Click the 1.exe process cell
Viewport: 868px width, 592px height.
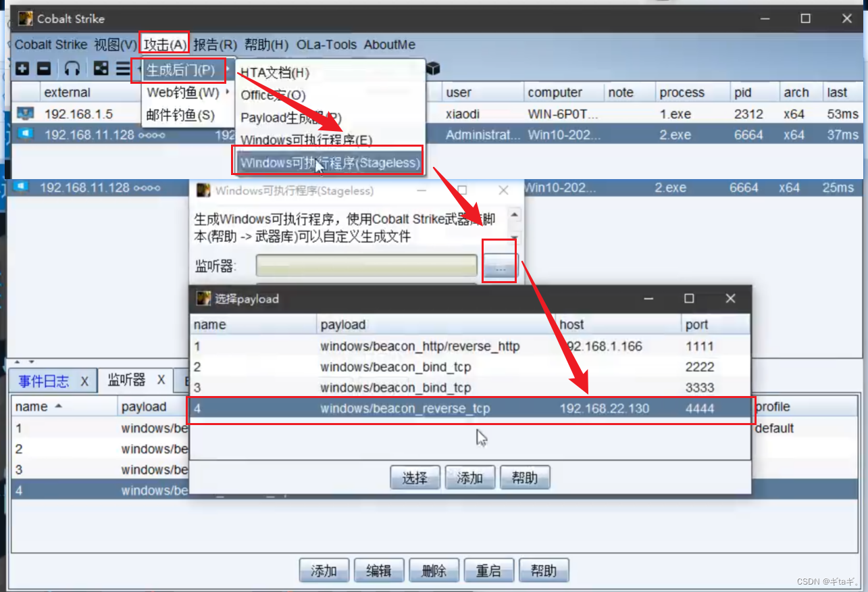pos(676,114)
